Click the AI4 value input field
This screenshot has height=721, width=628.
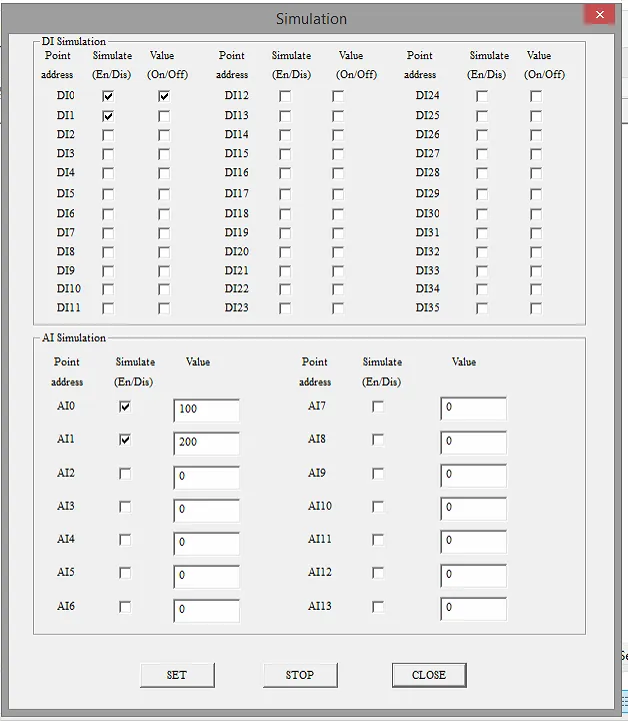[206, 544]
